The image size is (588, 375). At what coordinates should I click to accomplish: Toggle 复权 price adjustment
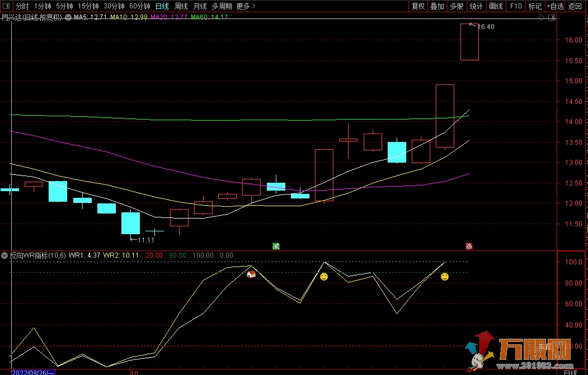point(418,6)
